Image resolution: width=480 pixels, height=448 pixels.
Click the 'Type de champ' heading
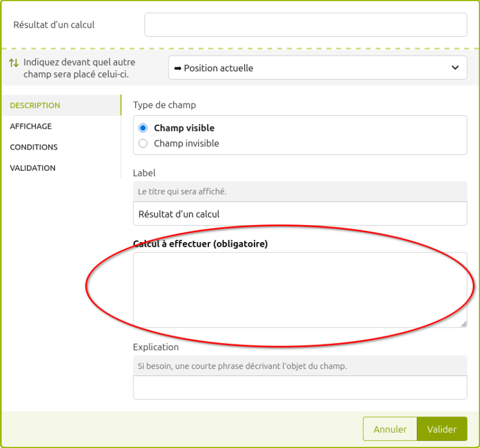[164, 105]
